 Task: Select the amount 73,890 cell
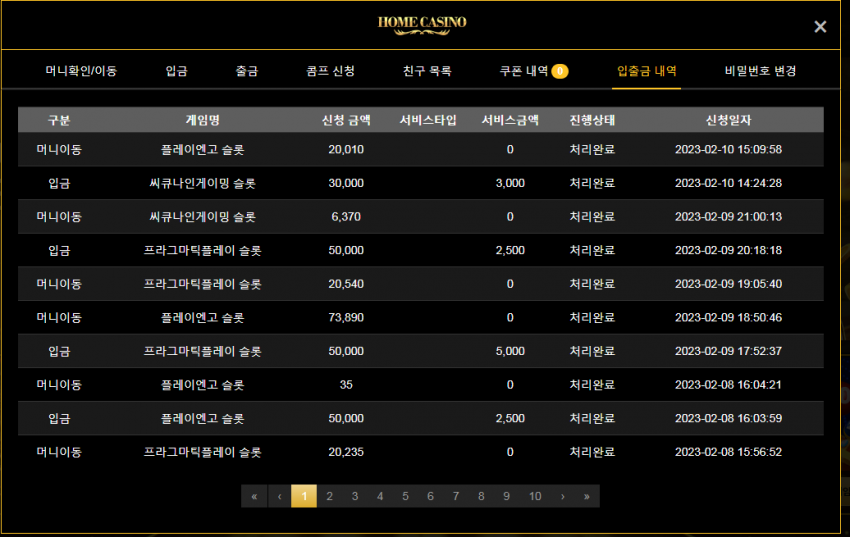click(346, 318)
